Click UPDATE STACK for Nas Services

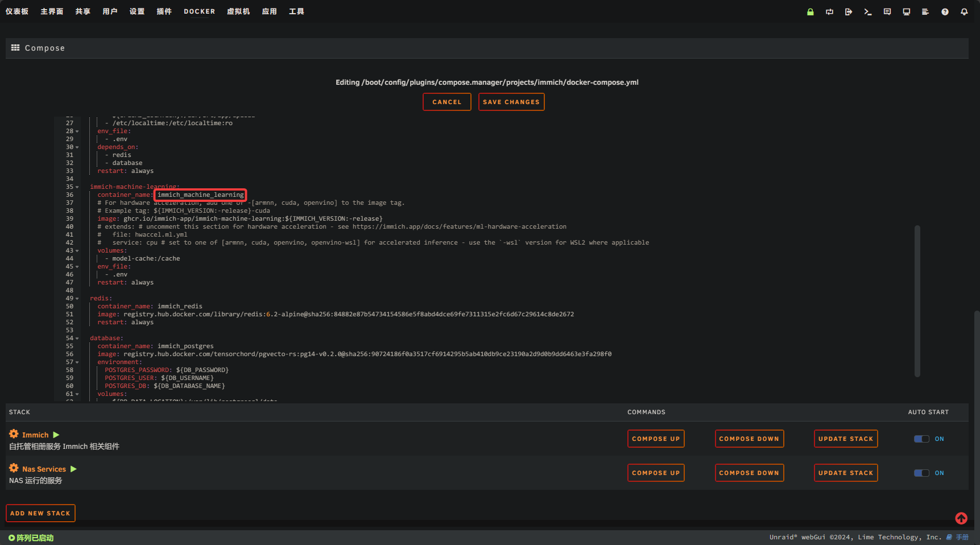(x=846, y=473)
